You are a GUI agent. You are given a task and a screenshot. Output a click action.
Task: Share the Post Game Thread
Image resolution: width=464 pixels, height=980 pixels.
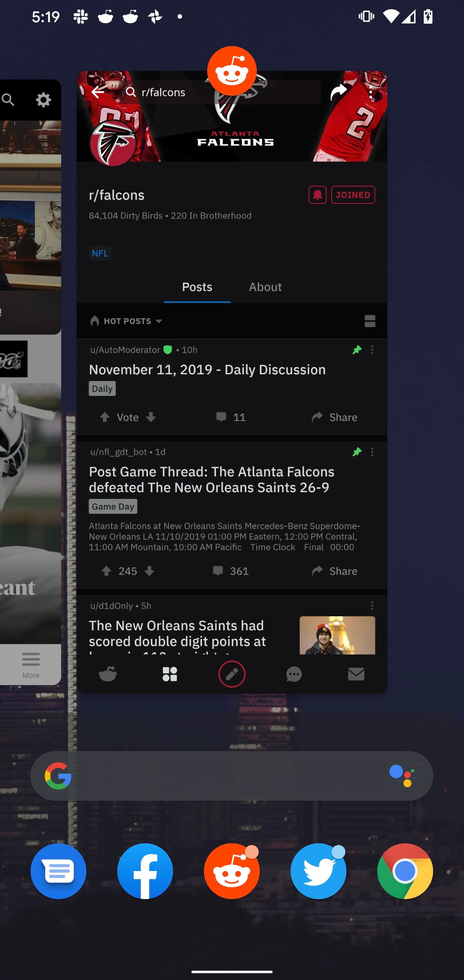pyautogui.click(x=334, y=571)
